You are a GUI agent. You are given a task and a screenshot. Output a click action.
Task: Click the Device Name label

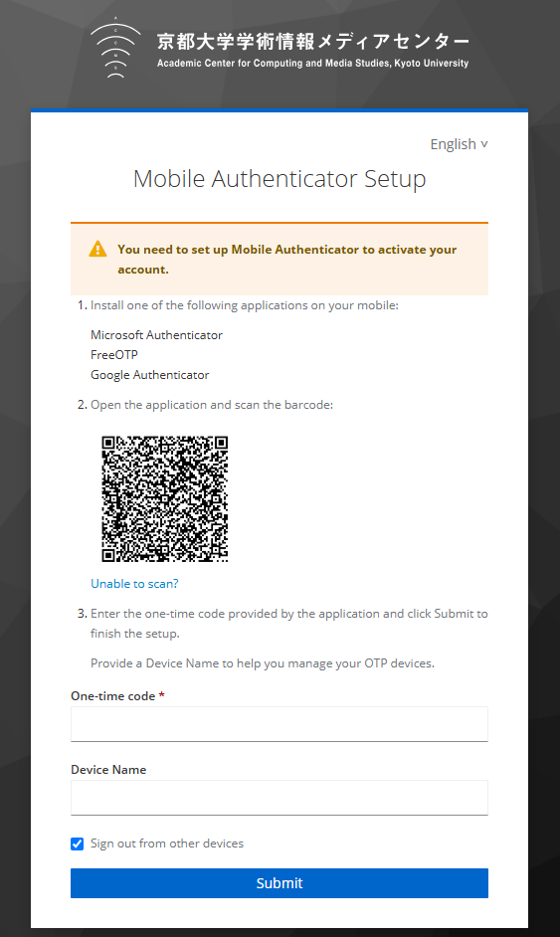coord(108,770)
